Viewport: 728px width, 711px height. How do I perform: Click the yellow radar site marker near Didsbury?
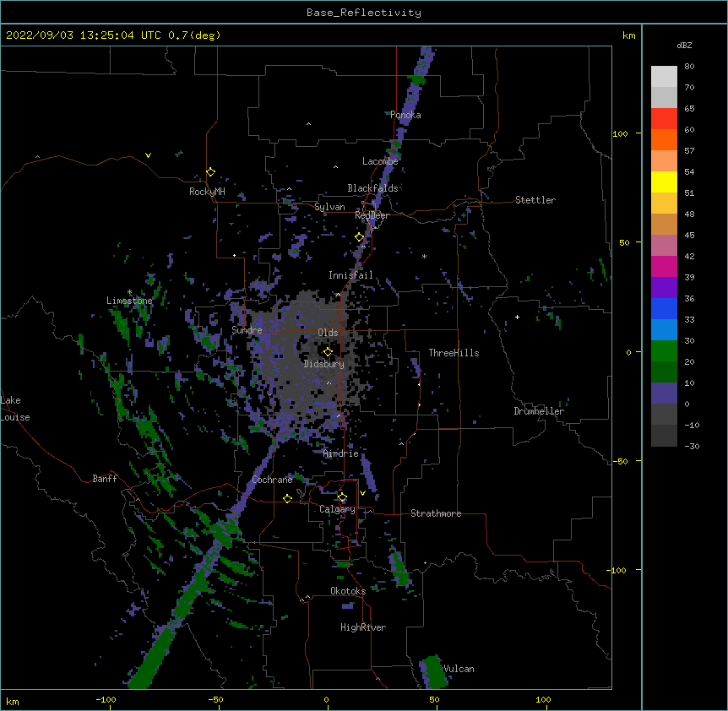(328, 351)
